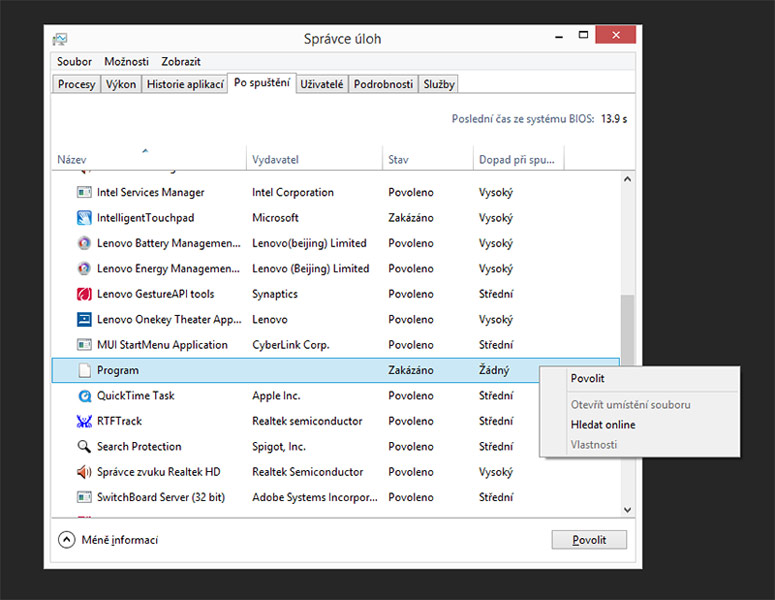Click the Žádný impact value for Program

pyautogui.click(x=494, y=370)
